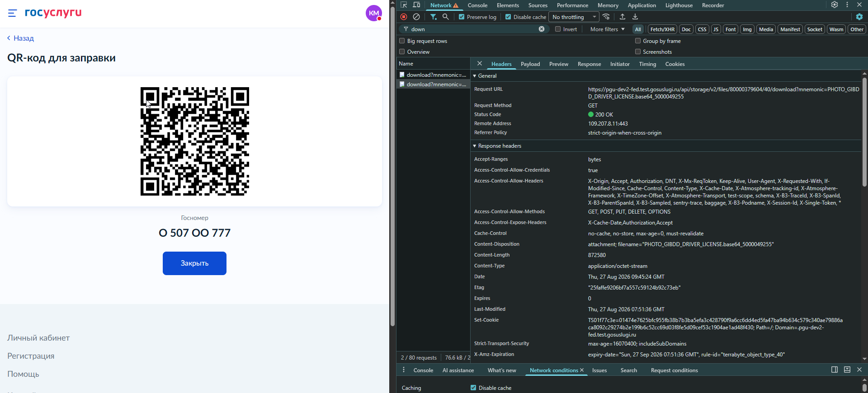Viewport: 868px width, 393px height.
Task: Select the inspect element picker icon
Action: click(404, 5)
